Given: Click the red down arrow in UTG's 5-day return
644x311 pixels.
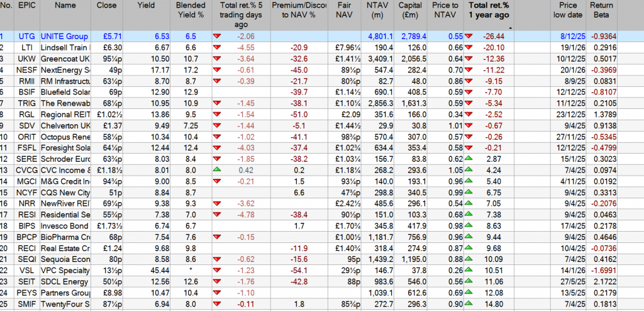Looking at the screenshot, I should pyautogui.click(x=218, y=37).
